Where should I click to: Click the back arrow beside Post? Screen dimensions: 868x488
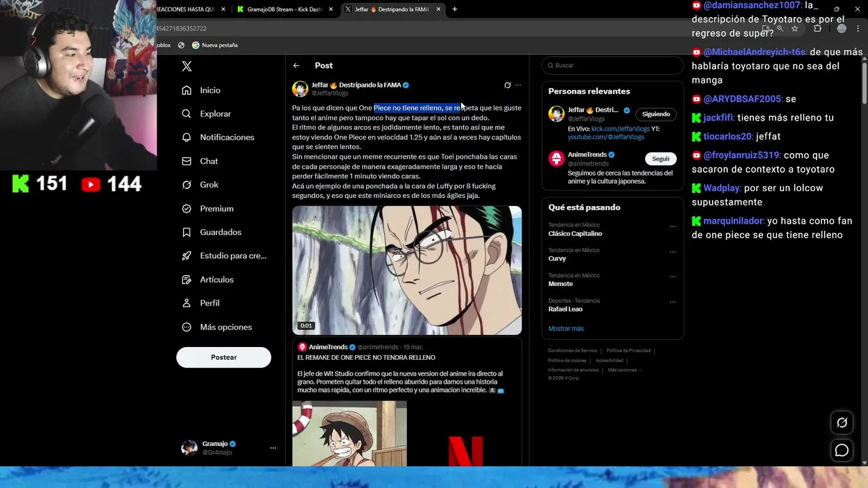(x=296, y=66)
